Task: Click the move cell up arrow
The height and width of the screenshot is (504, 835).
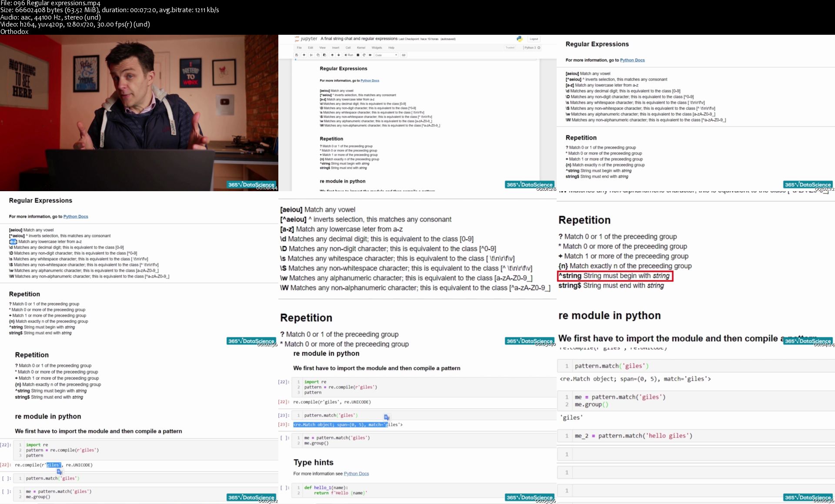Action: click(332, 55)
